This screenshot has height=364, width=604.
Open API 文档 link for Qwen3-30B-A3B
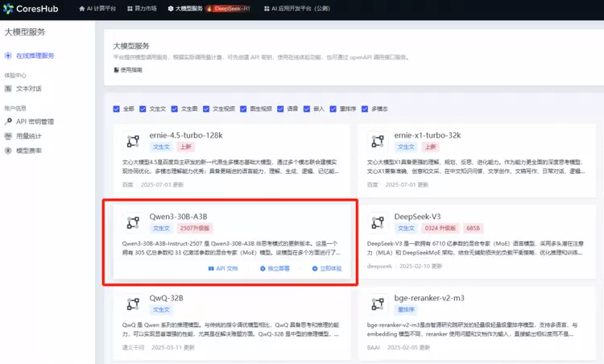point(222,268)
